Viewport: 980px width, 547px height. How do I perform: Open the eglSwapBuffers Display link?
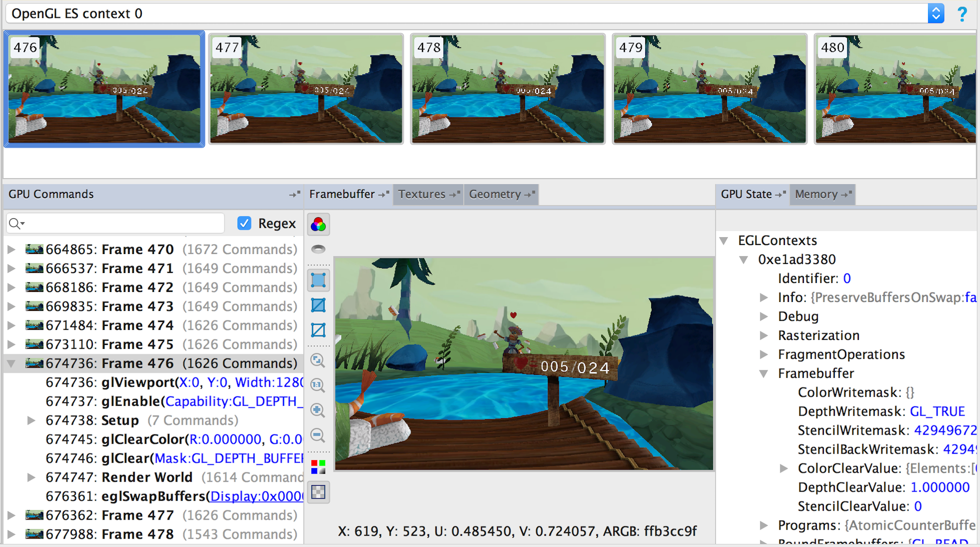pos(256,496)
